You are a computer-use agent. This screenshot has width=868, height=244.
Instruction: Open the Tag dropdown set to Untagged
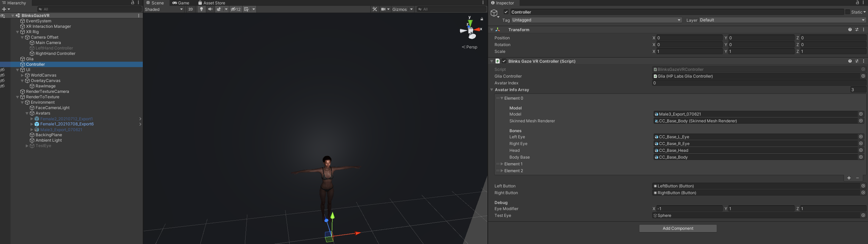click(596, 20)
